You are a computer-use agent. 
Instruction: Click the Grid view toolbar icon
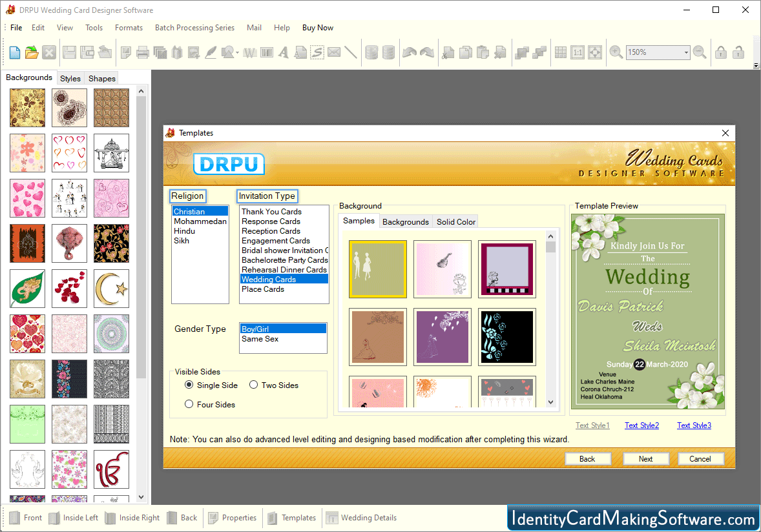[561, 52]
